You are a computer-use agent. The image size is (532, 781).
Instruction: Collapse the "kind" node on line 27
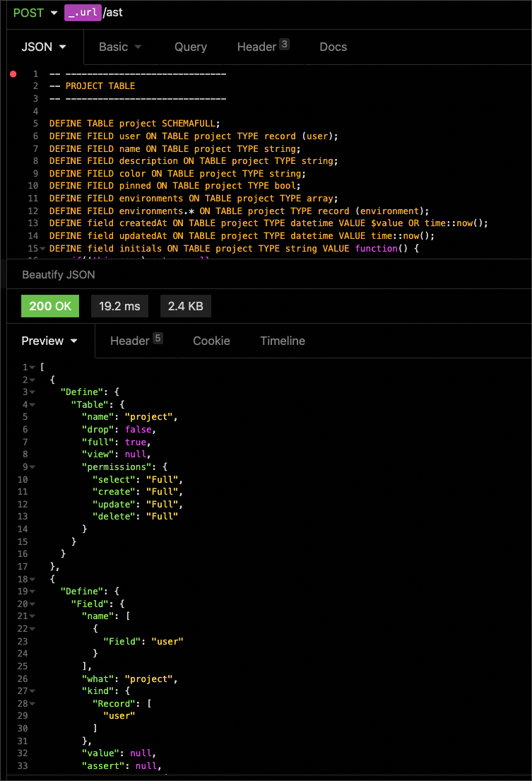click(32, 691)
